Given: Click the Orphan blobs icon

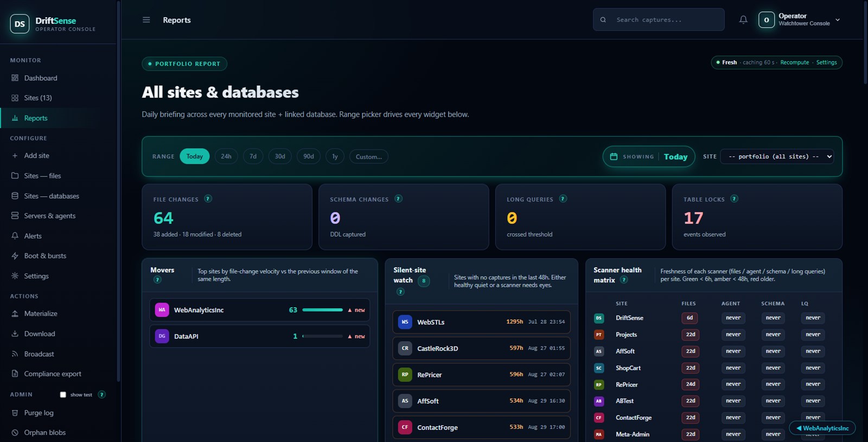Looking at the screenshot, I should click(15, 433).
